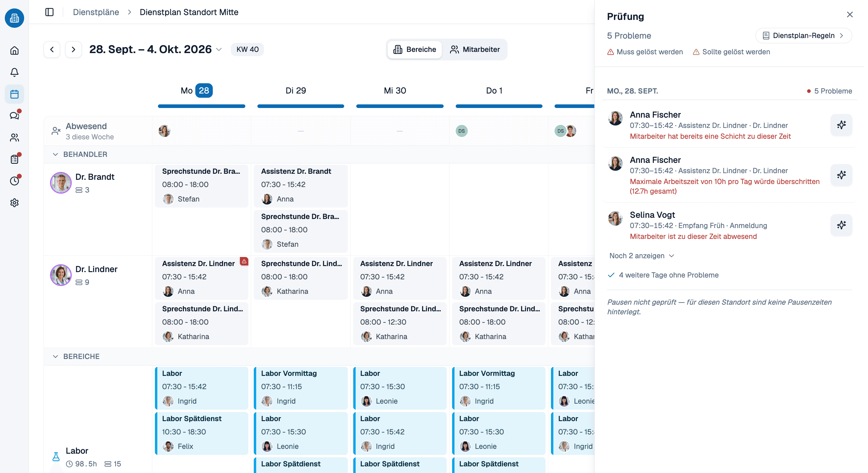
Task: Open Dienstplan-Regeln link
Action: (x=804, y=35)
